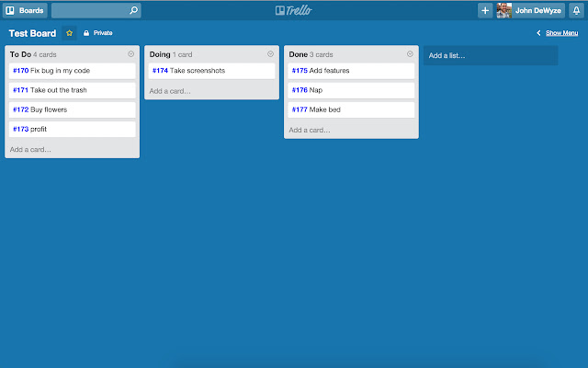Screen dimensions: 588x368
Task: Change Private board visibility
Action: (98, 33)
